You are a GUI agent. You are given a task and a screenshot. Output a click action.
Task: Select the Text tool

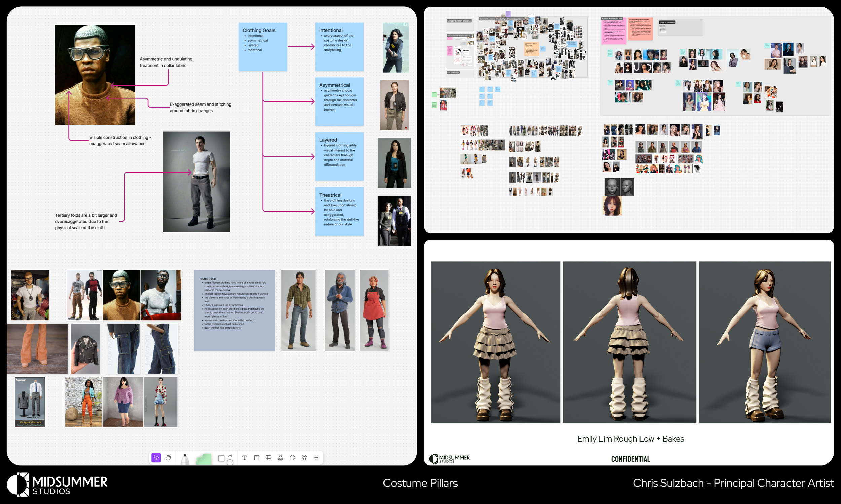pyautogui.click(x=245, y=458)
